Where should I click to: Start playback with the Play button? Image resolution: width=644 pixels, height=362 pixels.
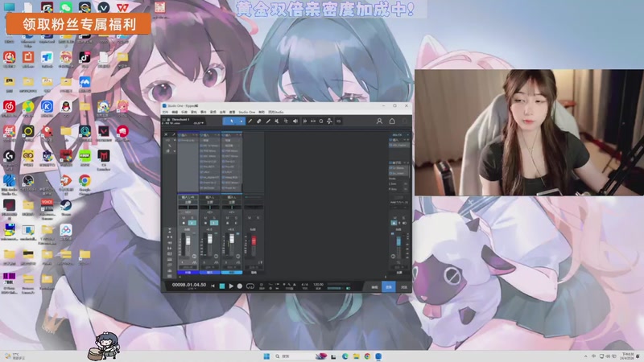point(231,286)
